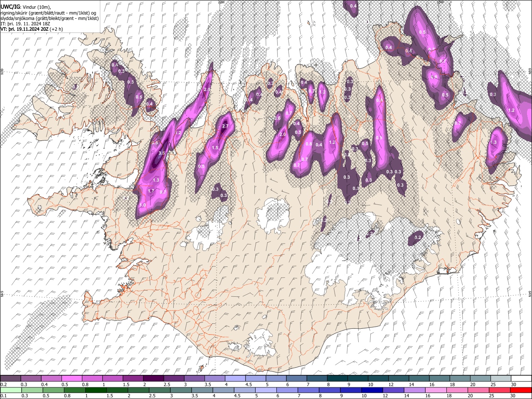Select the bright red 30 rain legend swatch
532x399 pixels.
[521, 390]
